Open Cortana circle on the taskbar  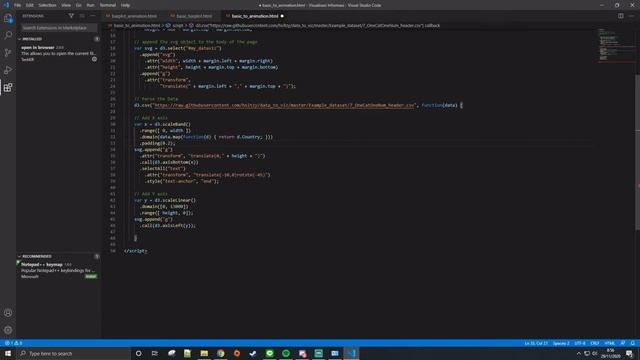click(138, 353)
